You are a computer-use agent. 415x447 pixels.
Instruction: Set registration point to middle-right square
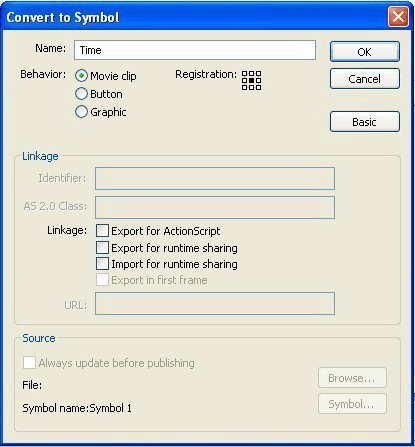(x=258, y=80)
